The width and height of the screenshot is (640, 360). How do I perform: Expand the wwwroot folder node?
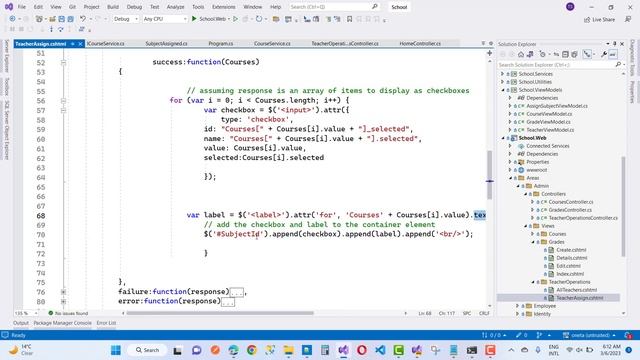510,170
